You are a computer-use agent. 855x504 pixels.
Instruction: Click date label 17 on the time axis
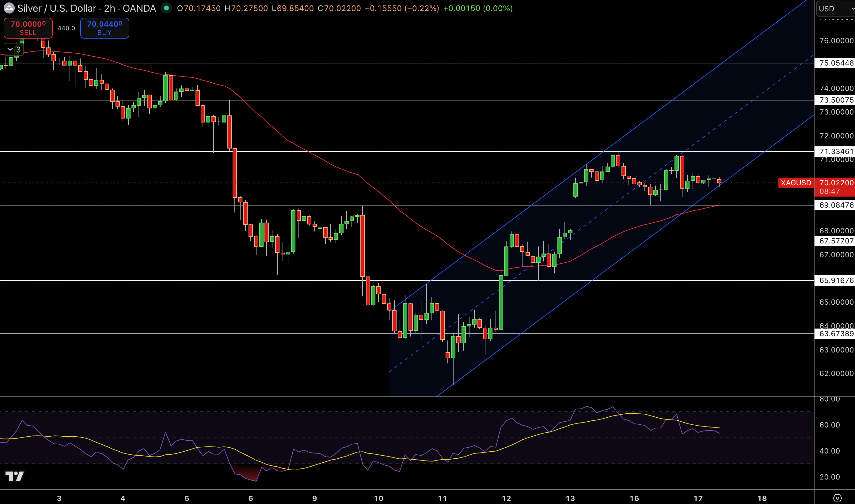click(x=698, y=498)
